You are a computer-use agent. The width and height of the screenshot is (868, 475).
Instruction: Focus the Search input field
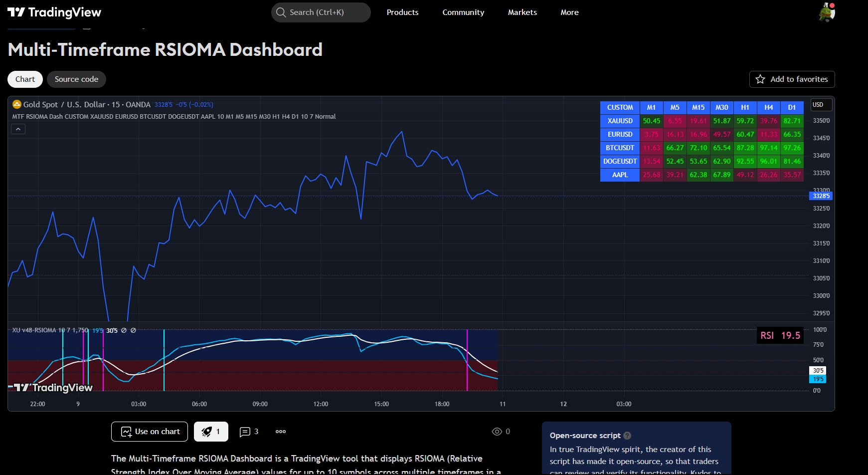(321, 12)
